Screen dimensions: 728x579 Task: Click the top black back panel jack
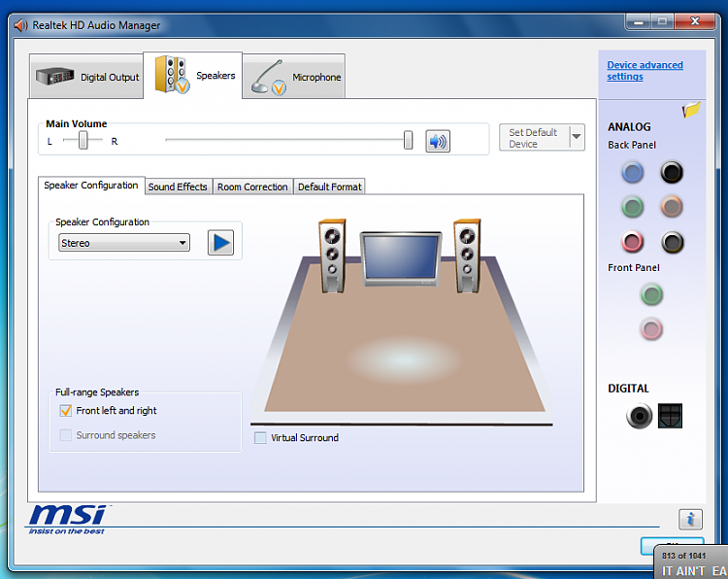click(672, 172)
